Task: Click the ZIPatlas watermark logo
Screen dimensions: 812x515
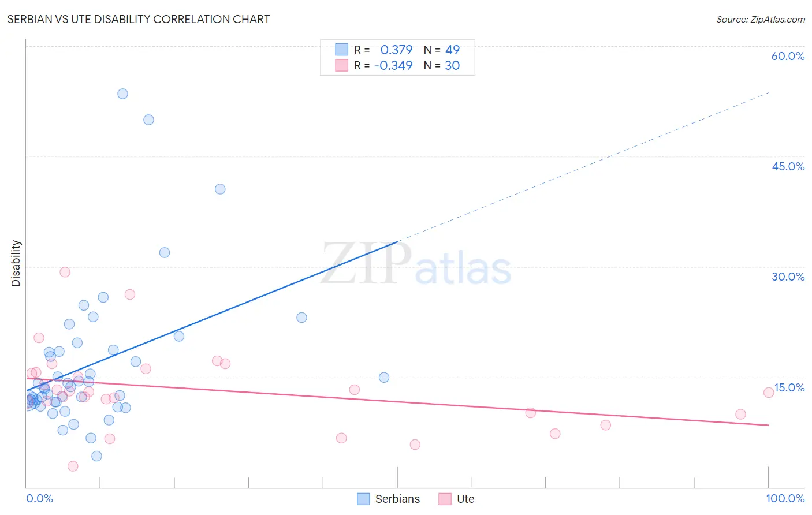Action: [416, 265]
